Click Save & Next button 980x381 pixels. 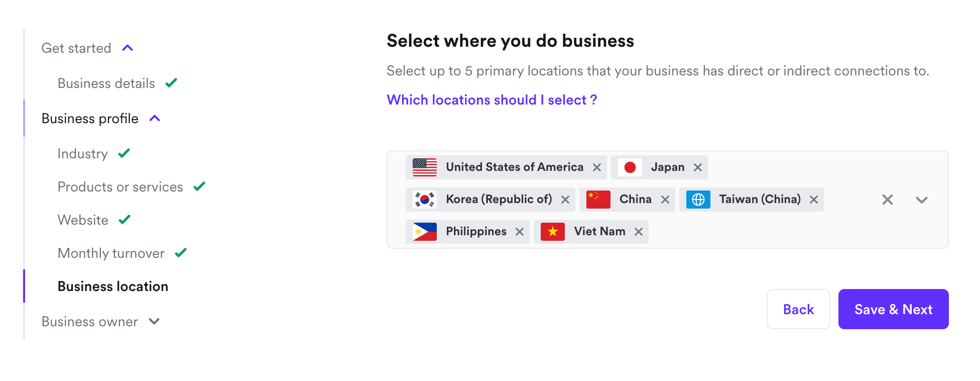coord(893,309)
